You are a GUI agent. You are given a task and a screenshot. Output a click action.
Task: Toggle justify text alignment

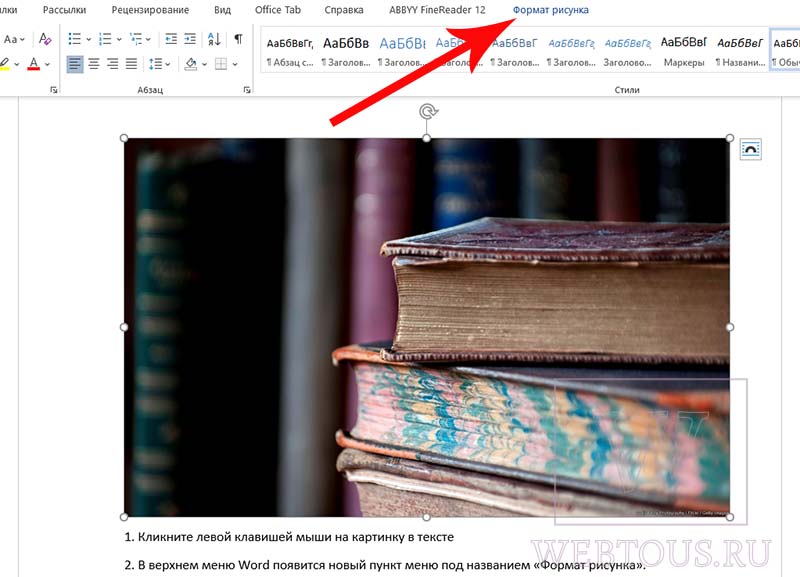click(x=132, y=64)
